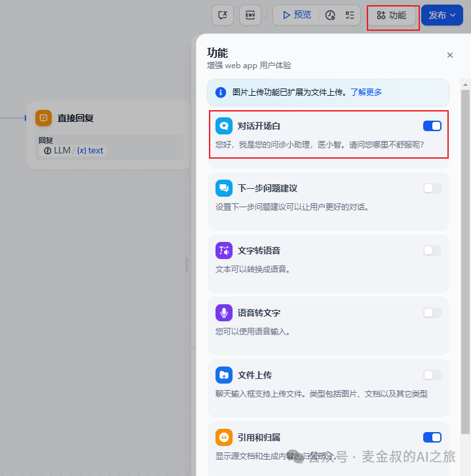Click the 引用和归属 quote icon

tap(224, 437)
